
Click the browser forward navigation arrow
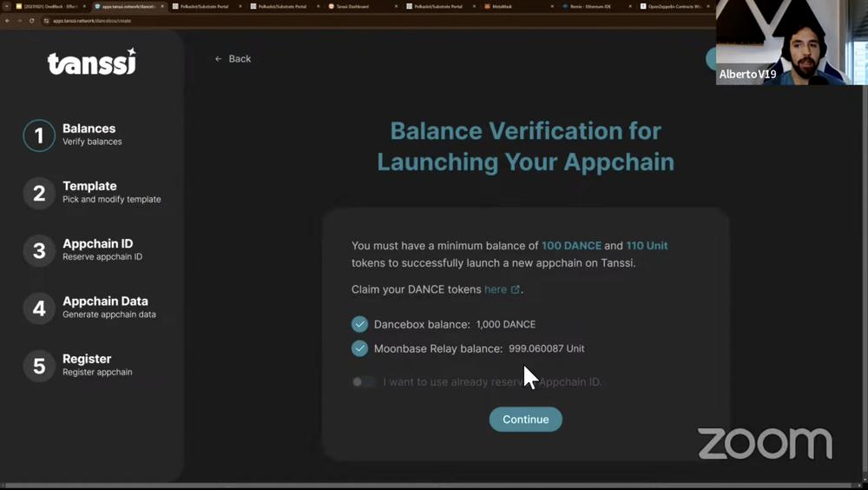click(x=19, y=21)
